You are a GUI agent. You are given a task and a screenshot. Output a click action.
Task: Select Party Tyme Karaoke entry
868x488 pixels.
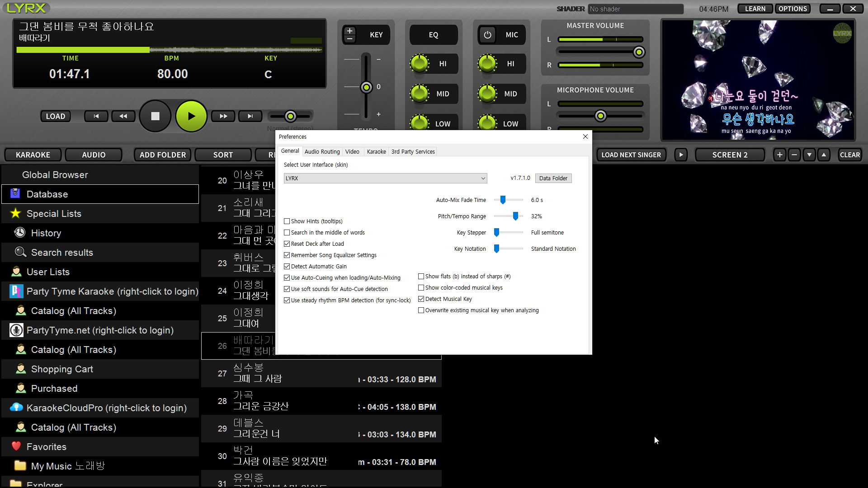tap(100, 291)
